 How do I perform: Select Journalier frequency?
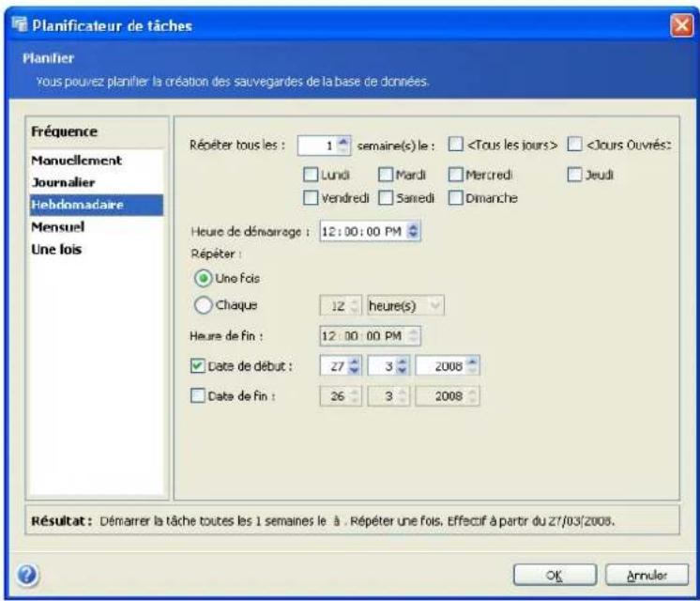pos(97,182)
